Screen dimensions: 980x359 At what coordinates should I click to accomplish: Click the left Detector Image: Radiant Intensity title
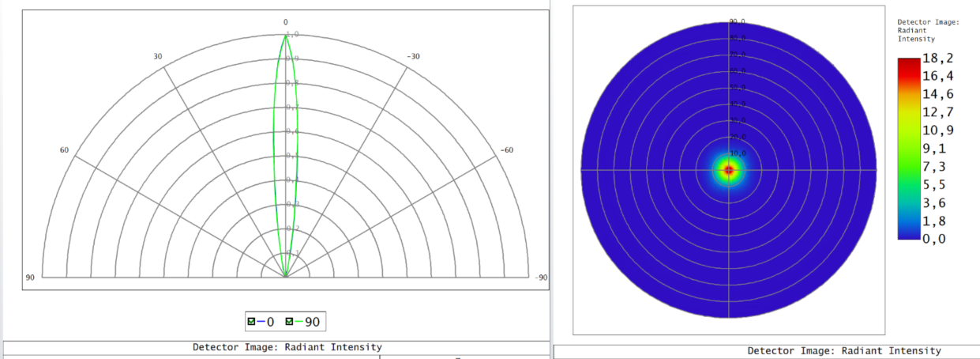coord(287,347)
